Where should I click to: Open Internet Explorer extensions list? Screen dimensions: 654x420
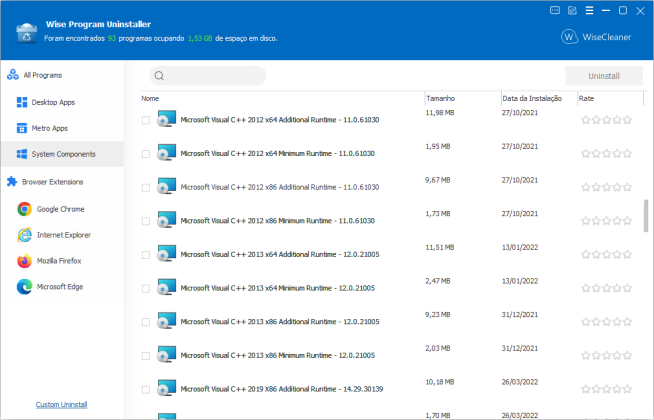(62, 235)
